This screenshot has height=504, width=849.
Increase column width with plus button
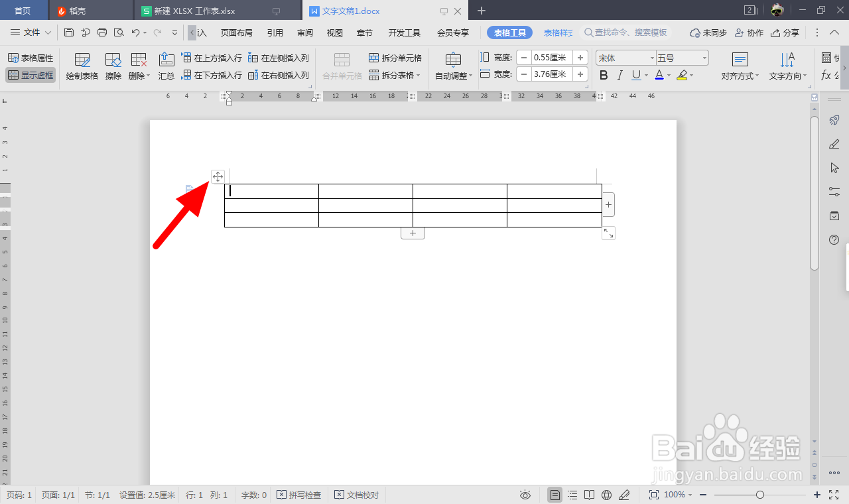pyautogui.click(x=580, y=74)
